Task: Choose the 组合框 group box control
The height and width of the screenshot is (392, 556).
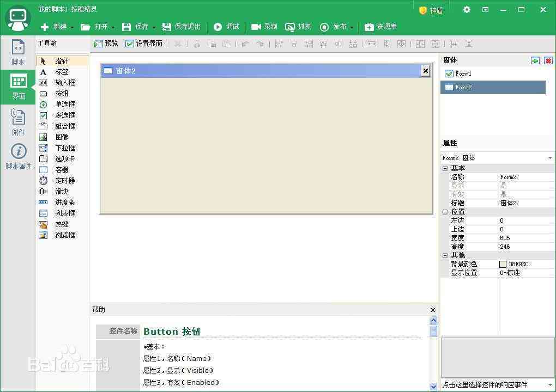Action: pos(62,126)
